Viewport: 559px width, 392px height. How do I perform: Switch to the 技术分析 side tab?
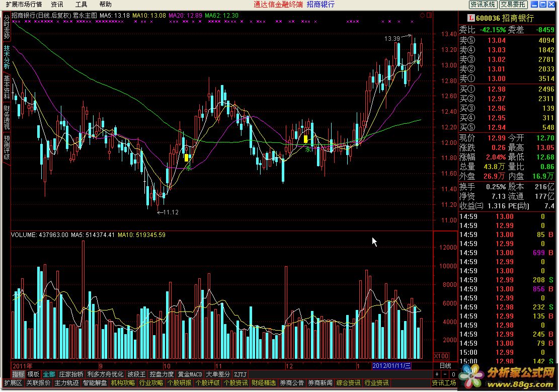tap(7, 57)
